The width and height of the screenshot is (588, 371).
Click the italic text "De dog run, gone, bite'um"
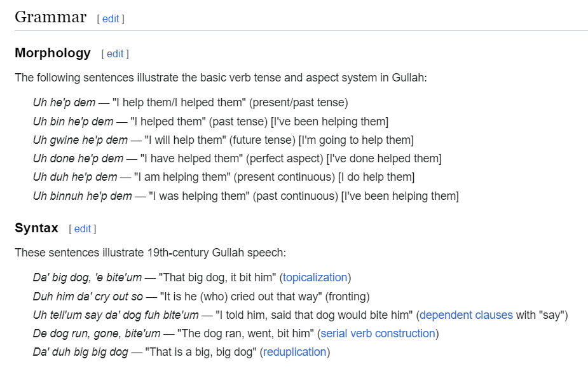93,333
